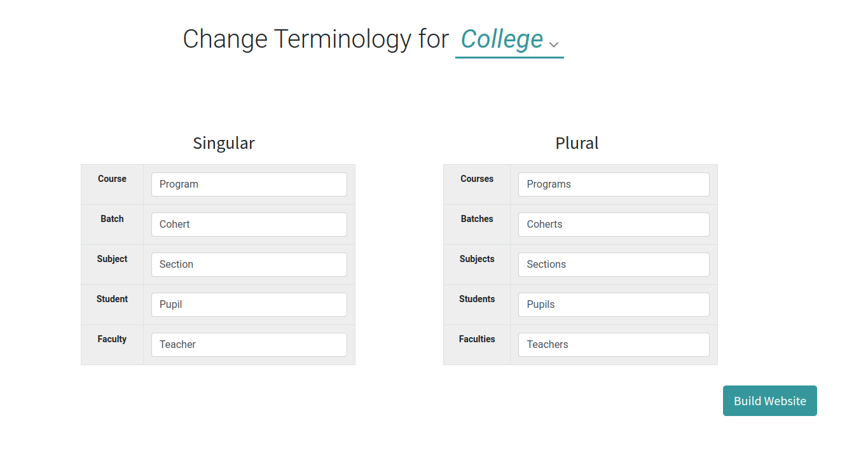Click the Course row label
The height and width of the screenshot is (451, 868).
[112, 179]
